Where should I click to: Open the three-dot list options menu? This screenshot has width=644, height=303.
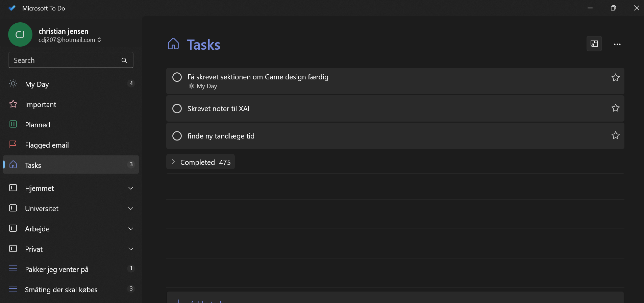click(x=617, y=44)
